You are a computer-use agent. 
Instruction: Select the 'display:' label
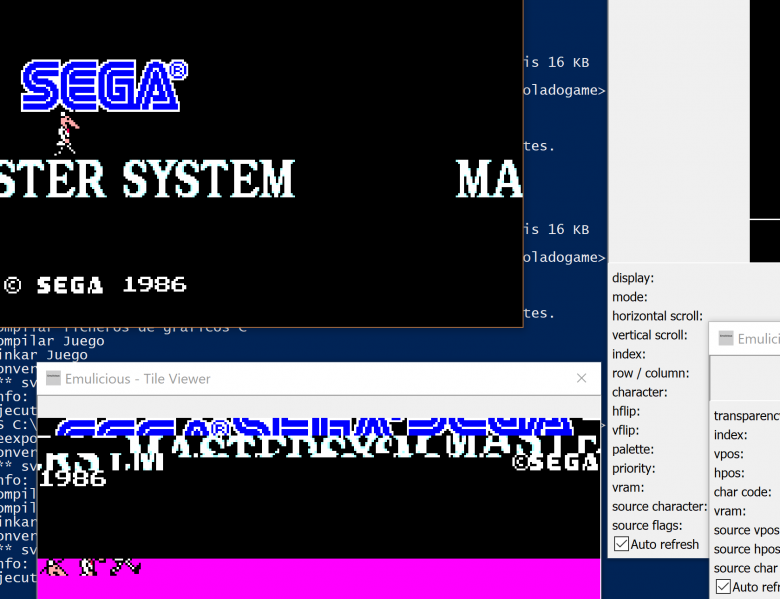pyautogui.click(x=633, y=278)
